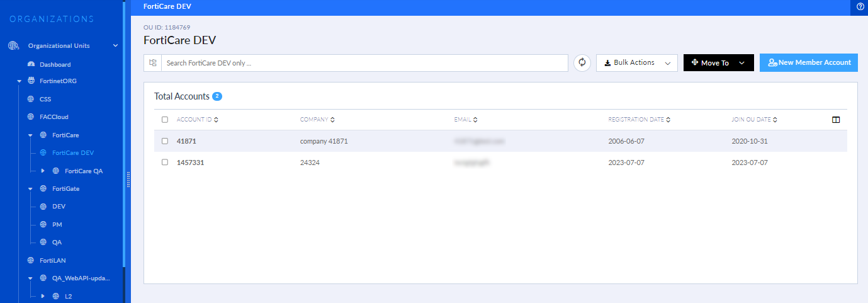The height and width of the screenshot is (303, 868).
Task: Click the Dashboard gauge icon
Action: 31,64
